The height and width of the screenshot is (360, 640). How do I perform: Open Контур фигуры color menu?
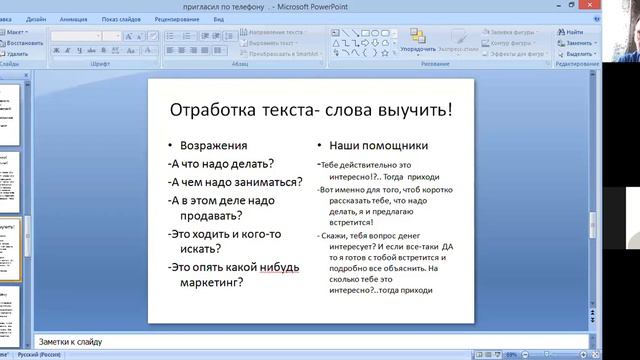pyautogui.click(x=509, y=43)
